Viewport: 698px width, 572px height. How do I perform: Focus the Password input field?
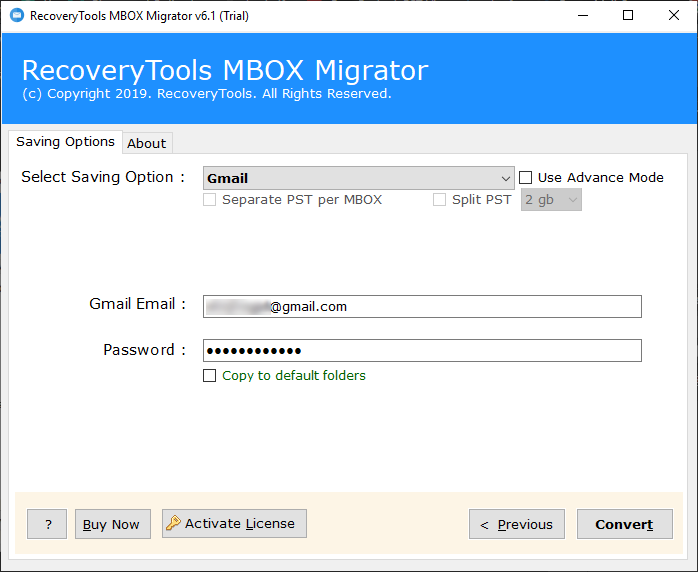pos(422,350)
